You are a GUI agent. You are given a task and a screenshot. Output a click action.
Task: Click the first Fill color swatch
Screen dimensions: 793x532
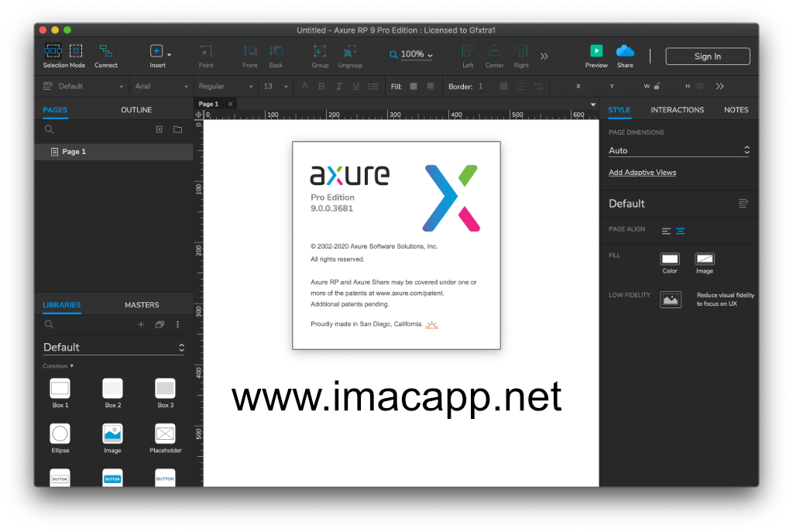tap(414, 87)
